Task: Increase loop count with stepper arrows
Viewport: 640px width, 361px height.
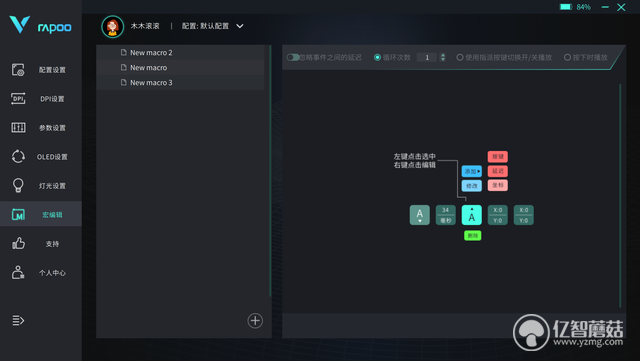Action: point(443,55)
